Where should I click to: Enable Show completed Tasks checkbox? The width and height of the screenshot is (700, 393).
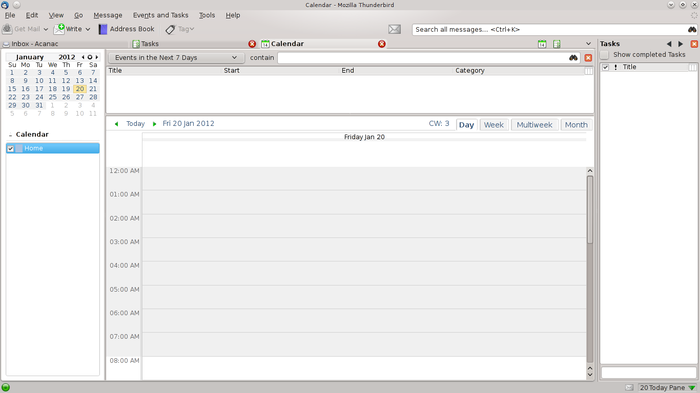tap(604, 54)
